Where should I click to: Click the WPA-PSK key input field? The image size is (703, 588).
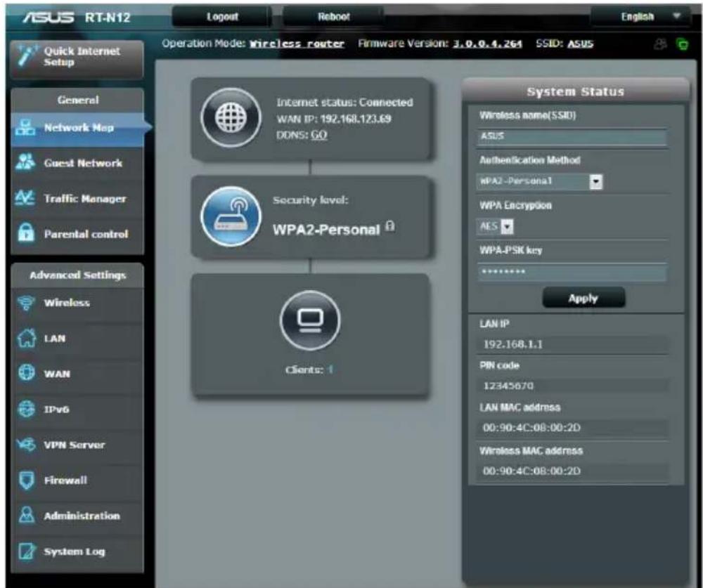click(x=572, y=272)
